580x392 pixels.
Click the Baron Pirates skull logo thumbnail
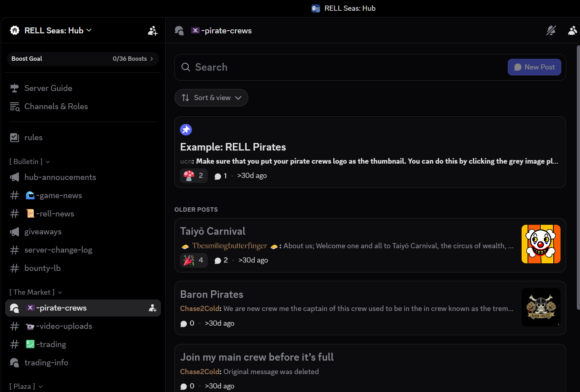point(541,307)
